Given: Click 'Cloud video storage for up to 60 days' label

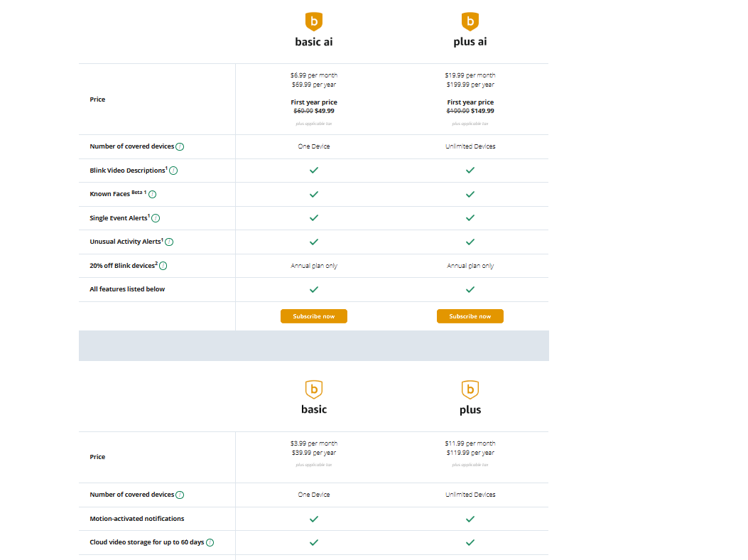Looking at the screenshot, I should (x=147, y=542).
